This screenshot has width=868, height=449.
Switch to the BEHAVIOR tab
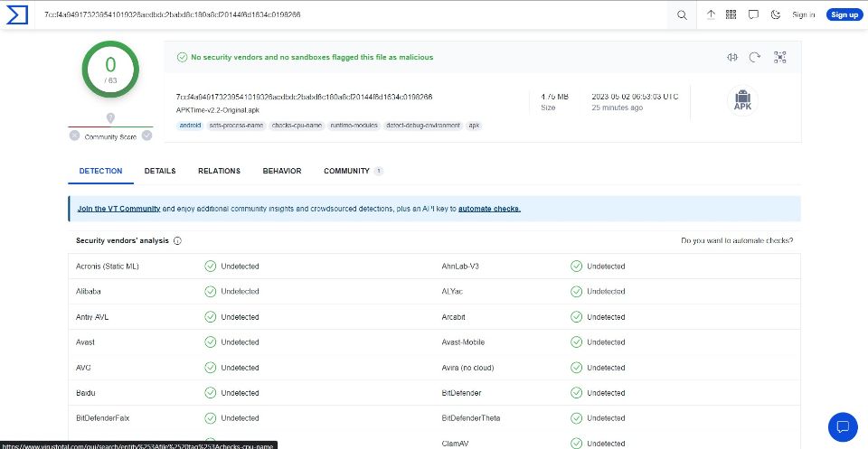(x=282, y=171)
